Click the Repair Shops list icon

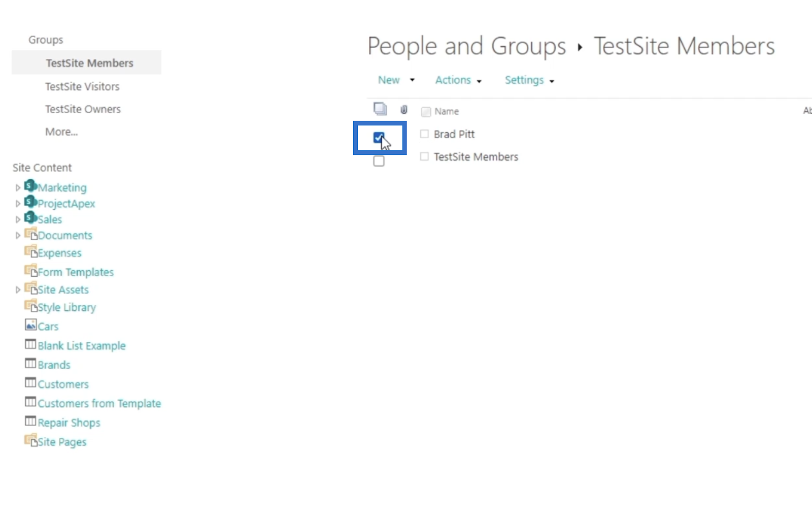click(x=30, y=421)
